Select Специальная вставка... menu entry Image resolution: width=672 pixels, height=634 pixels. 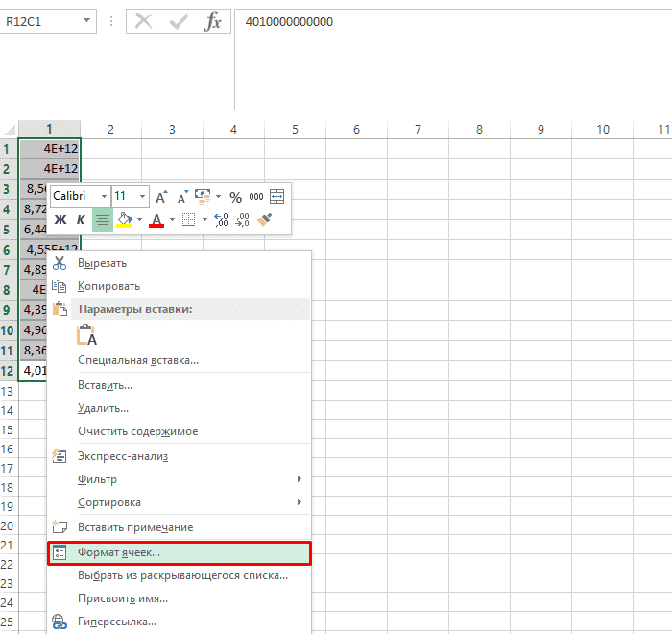[x=180, y=360]
